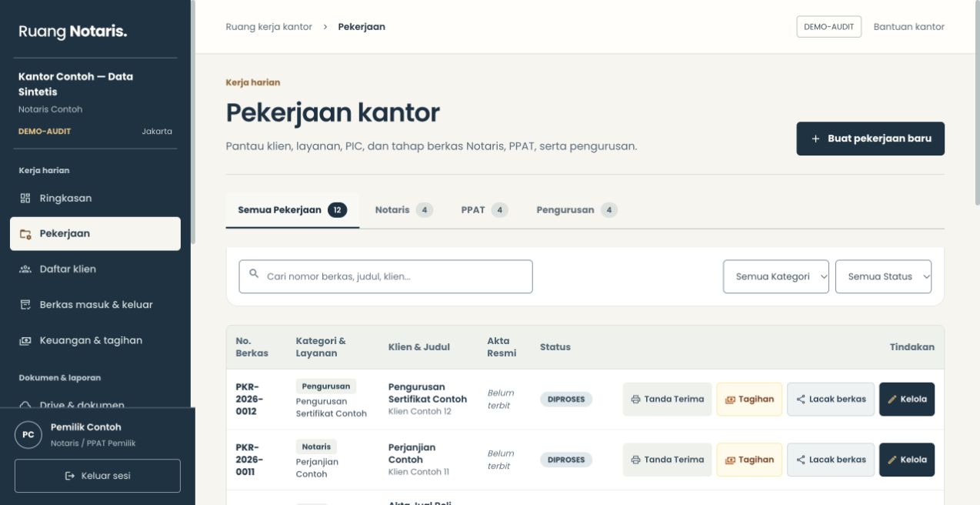
Task: Click the Buat pekerjaan baru button
Action: [x=870, y=139]
